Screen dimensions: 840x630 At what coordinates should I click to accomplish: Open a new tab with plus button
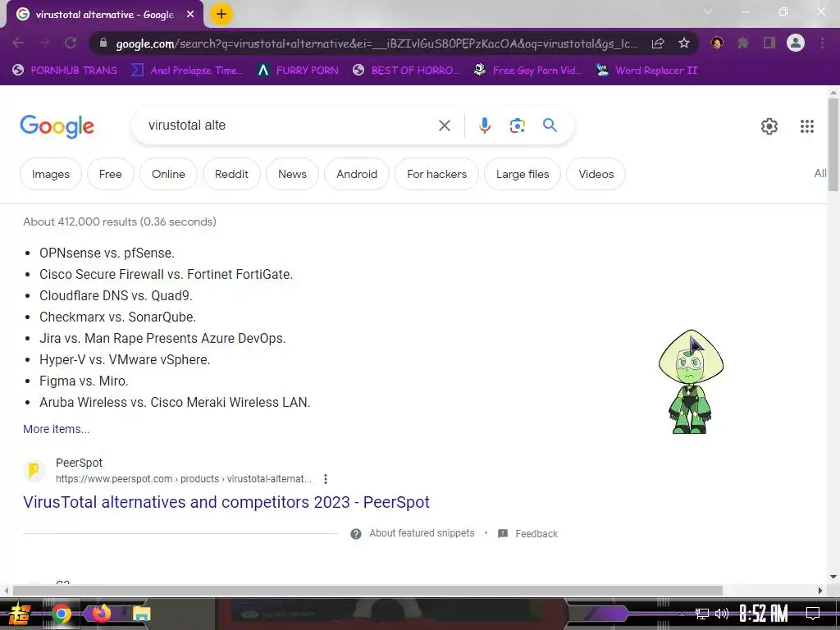coord(221,14)
